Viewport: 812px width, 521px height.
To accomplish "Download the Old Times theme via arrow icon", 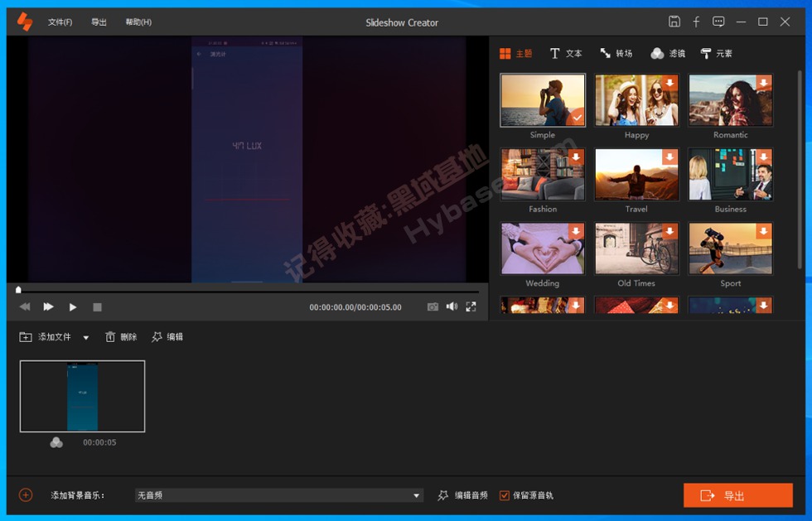I will 669,231.
